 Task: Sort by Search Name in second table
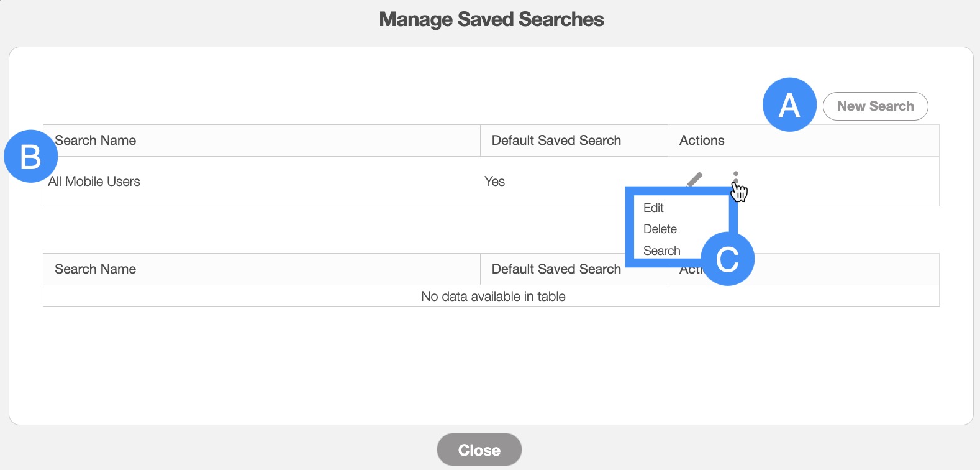tap(96, 269)
